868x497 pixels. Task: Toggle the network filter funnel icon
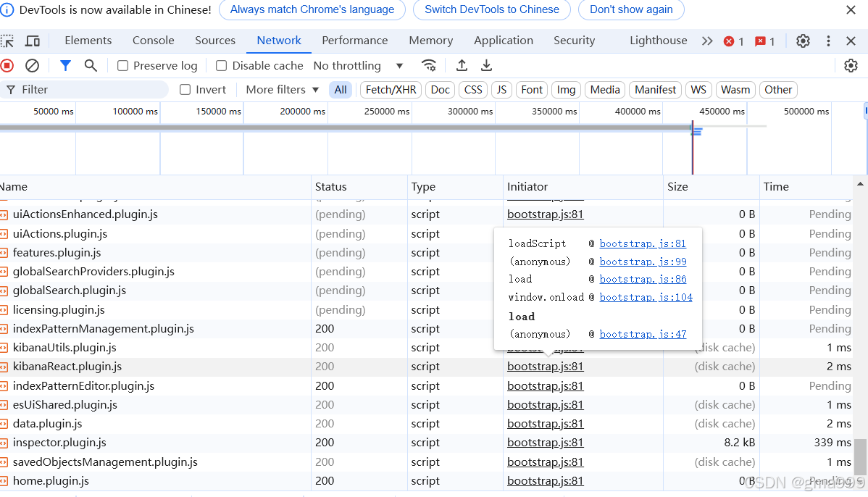coord(65,66)
